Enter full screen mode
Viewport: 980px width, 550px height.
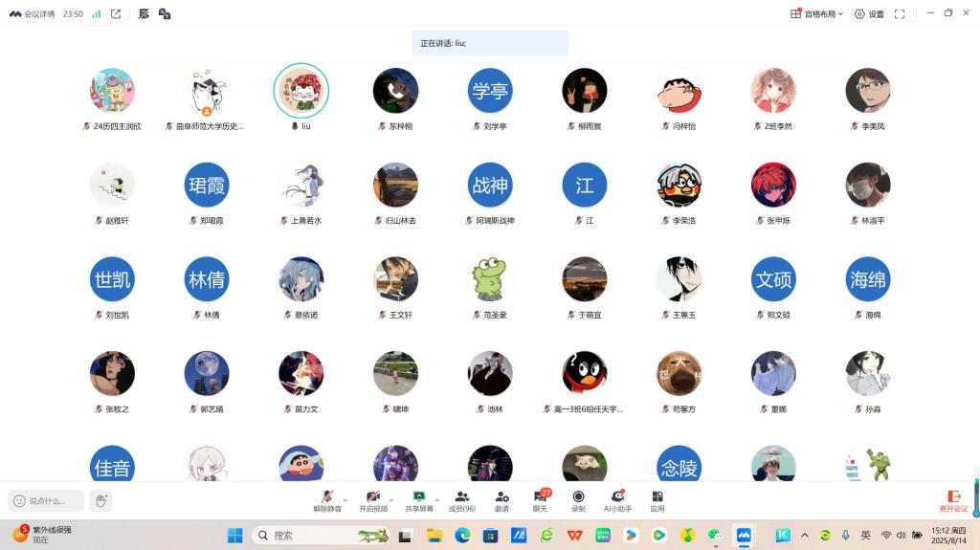(900, 14)
